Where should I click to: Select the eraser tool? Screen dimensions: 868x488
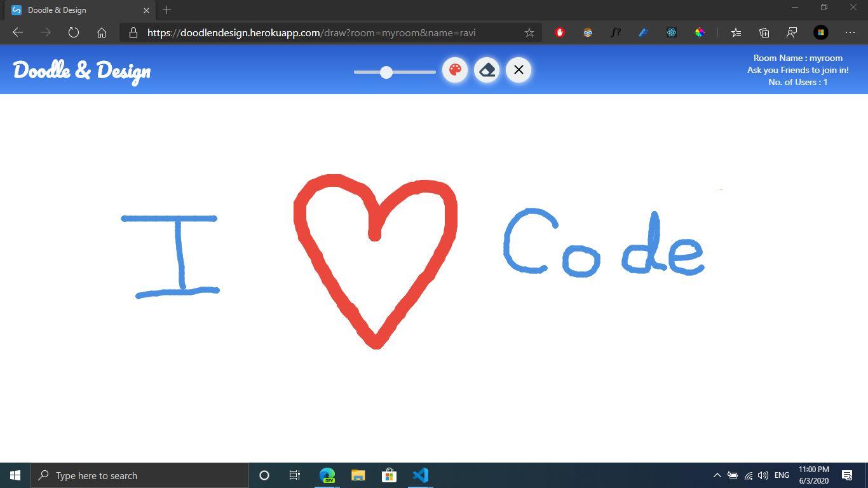(487, 70)
